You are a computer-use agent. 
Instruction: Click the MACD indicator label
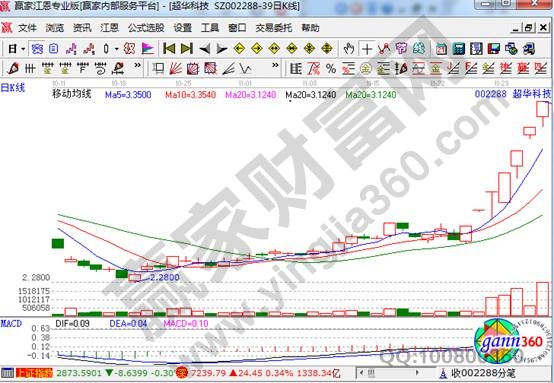(11, 323)
